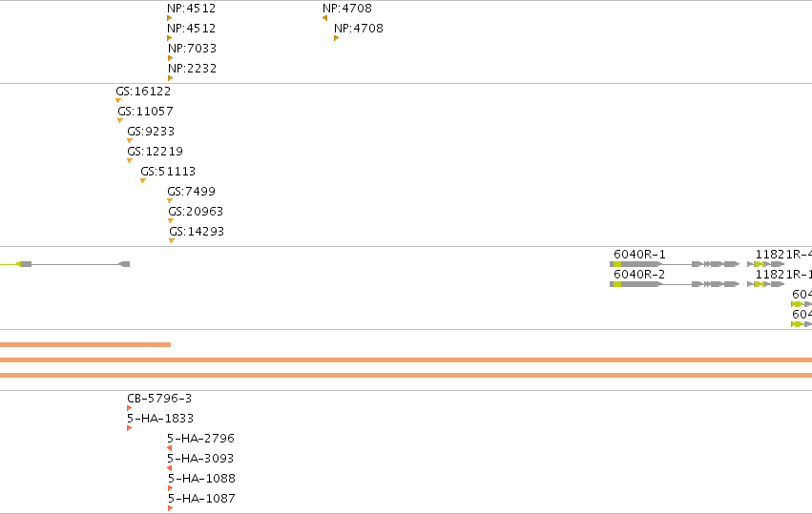Select the 5-HA-1087 insertion label
This screenshot has height=514, width=812.
click(x=201, y=499)
